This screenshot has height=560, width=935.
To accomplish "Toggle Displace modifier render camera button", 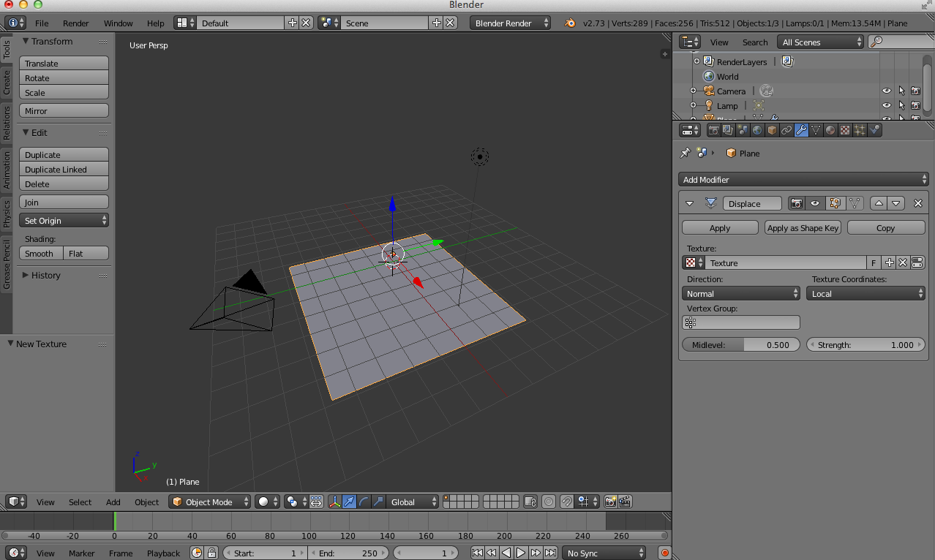I will coord(797,203).
